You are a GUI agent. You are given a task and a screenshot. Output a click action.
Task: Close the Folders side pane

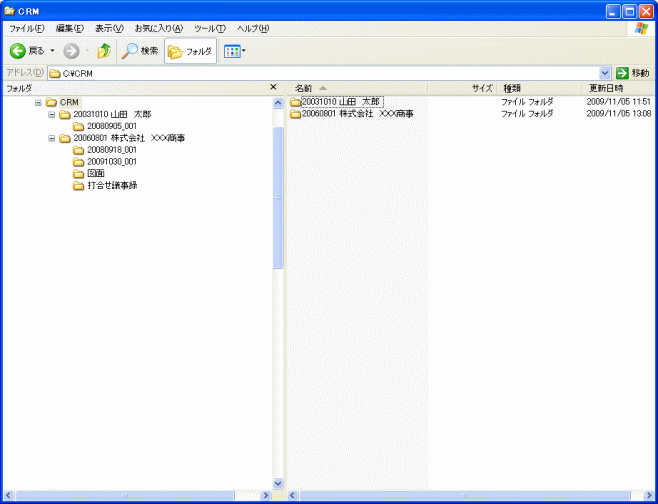tap(274, 88)
